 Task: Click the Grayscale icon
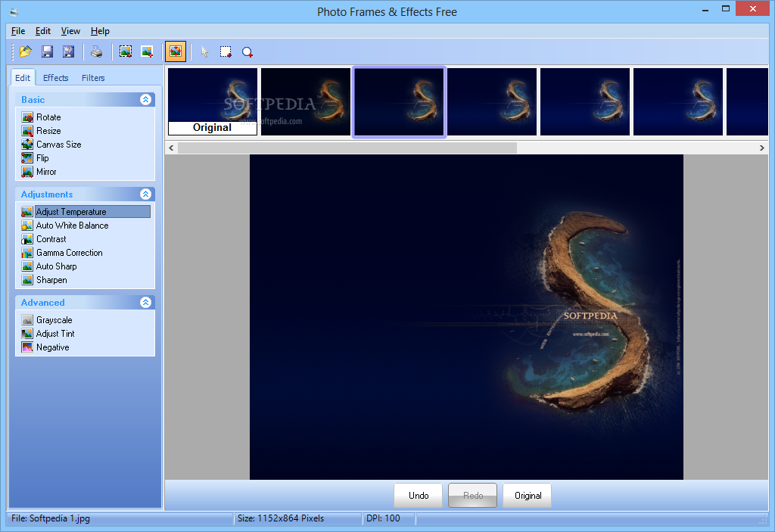click(x=27, y=320)
